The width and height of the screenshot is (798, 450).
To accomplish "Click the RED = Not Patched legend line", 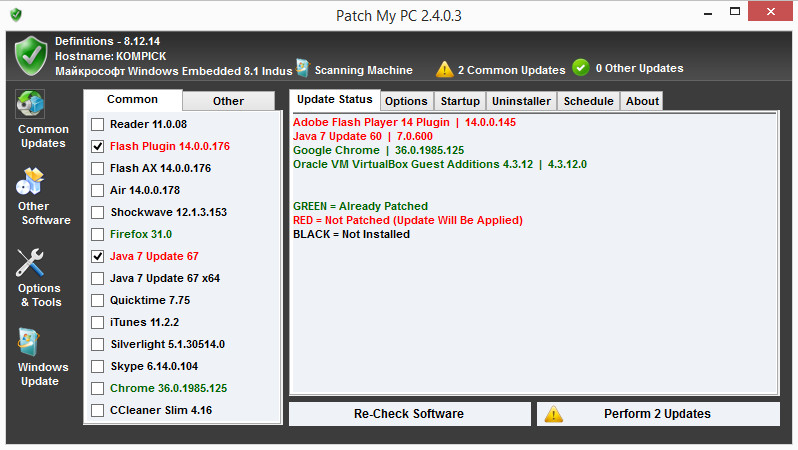I will pyautogui.click(x=408, y=220).
